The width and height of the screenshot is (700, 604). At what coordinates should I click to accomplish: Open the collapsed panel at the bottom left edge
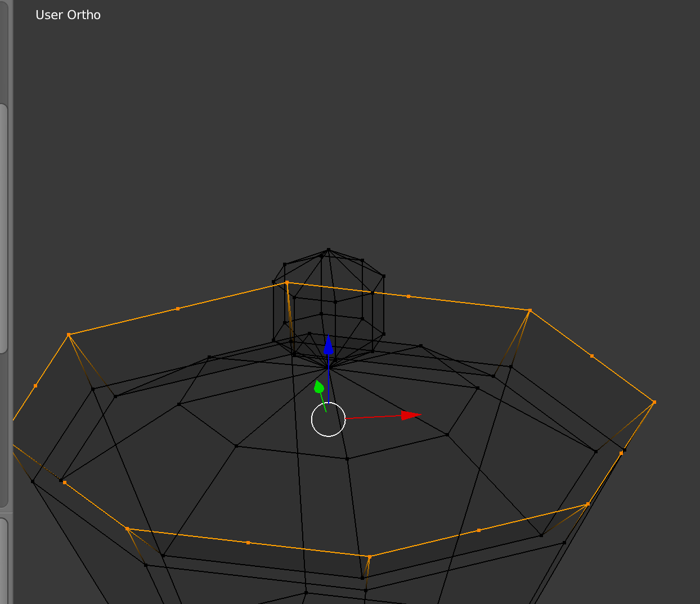(x=6, y=562)
